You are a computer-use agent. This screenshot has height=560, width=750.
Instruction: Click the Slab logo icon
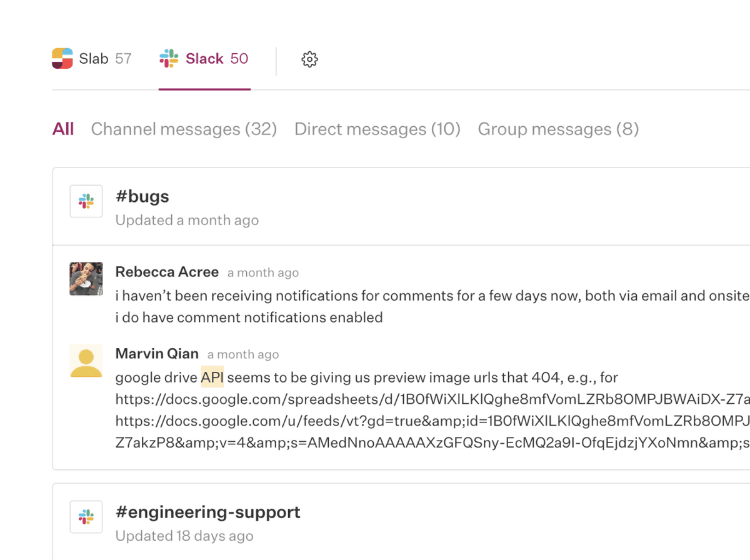pos(62,59)
